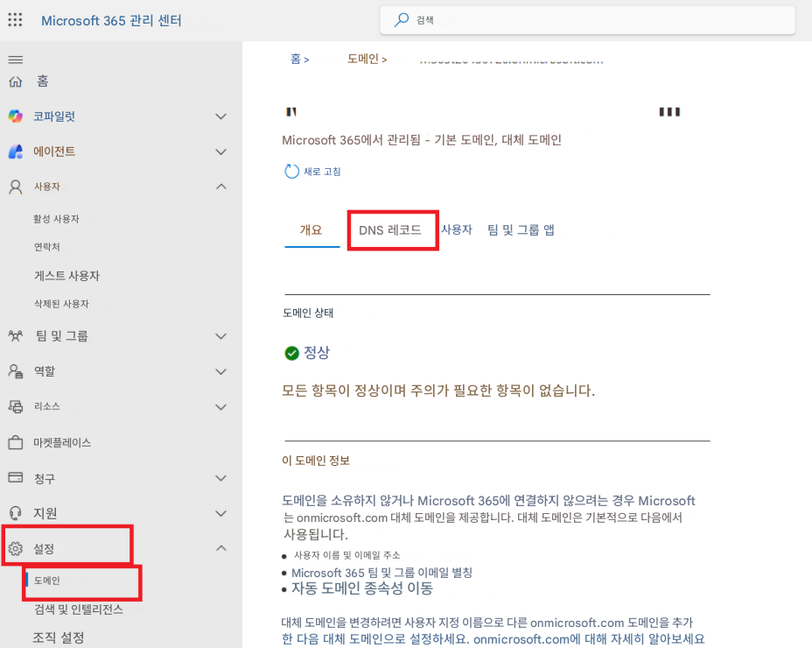Click the refresh circular arrow icon

(291, 171)
